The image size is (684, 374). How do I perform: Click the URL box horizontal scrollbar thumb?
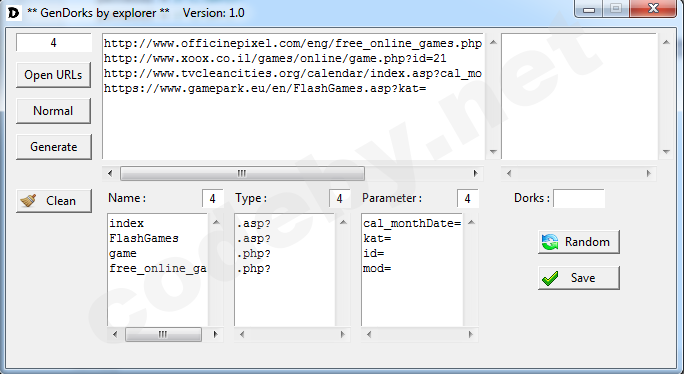[242, 173]
